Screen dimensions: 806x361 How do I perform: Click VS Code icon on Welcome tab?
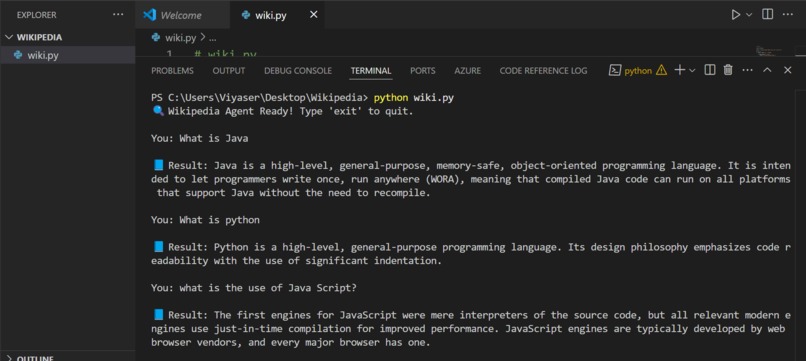click(x=150, y=15)
